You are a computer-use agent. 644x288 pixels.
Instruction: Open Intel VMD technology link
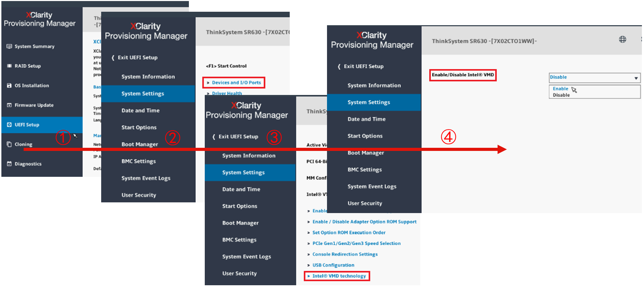pyautogui.click(x=339, y=276)
